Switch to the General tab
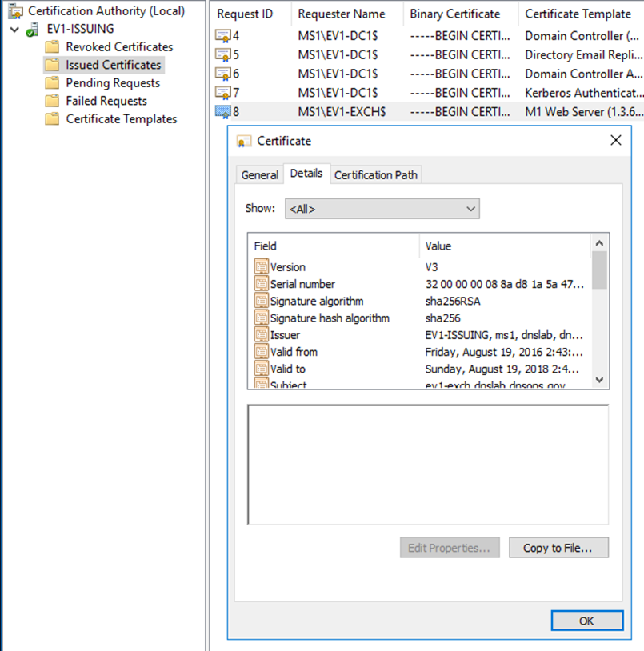The width and height of the screenshot is (644, 651). 260,175
